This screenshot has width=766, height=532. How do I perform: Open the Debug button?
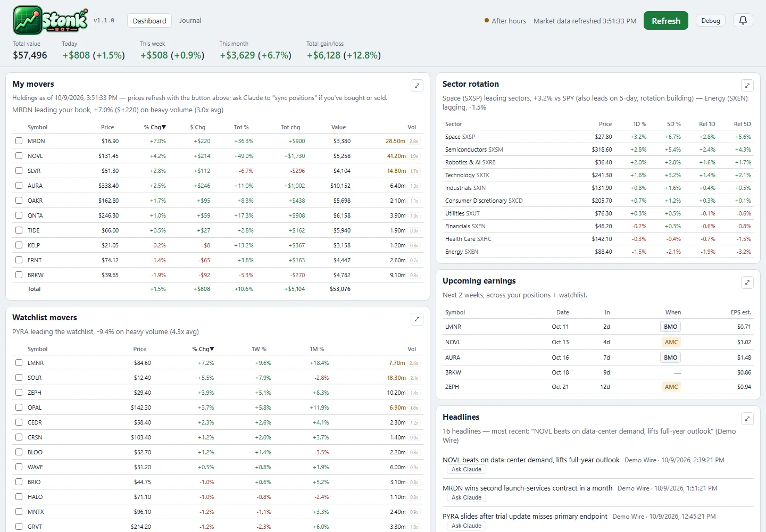pos(711,21)
